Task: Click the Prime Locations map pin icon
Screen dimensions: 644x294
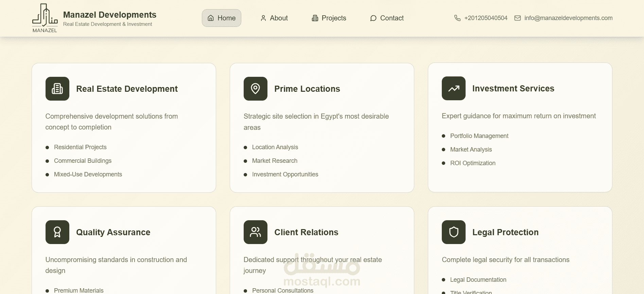Action: pyautogui.click(x=256, y=89)
